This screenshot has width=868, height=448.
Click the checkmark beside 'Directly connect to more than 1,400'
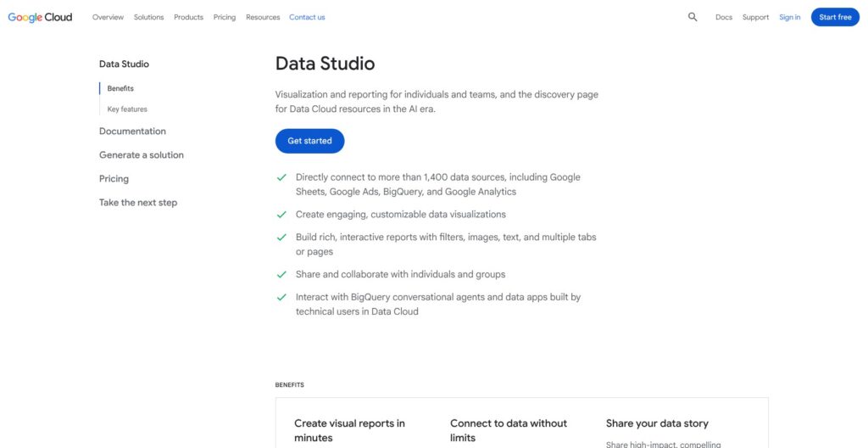coord(281,177)
